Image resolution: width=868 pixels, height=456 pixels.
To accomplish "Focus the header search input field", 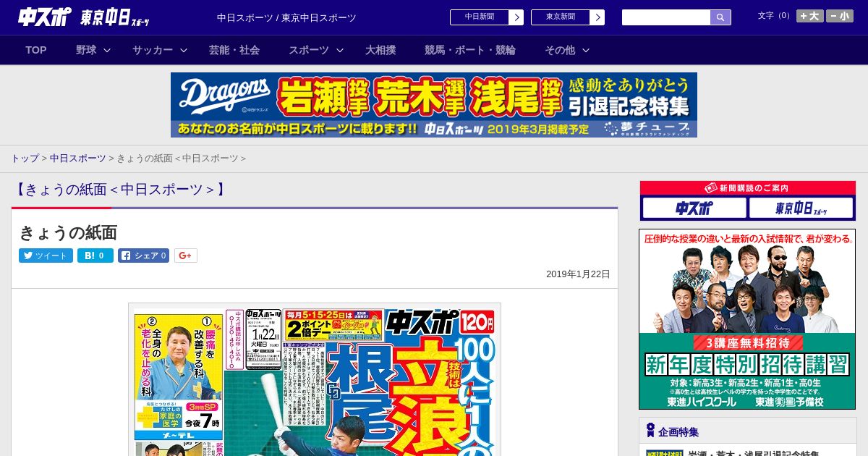I will [x=666, y=17].
